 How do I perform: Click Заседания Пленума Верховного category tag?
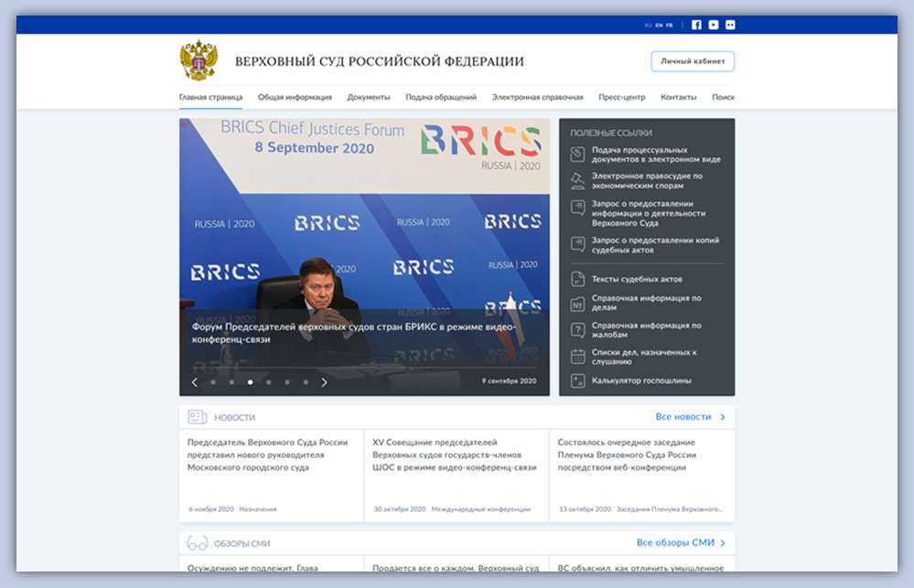coord(670,509)
